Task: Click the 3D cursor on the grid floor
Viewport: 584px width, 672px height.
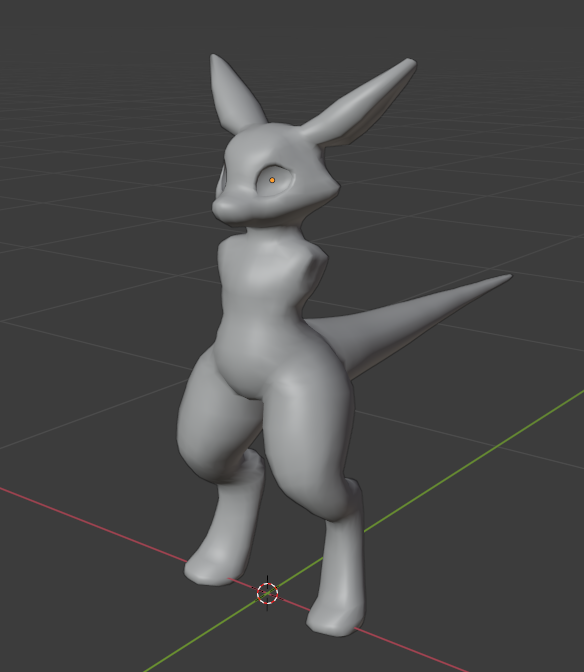Action: pos(267,593)
